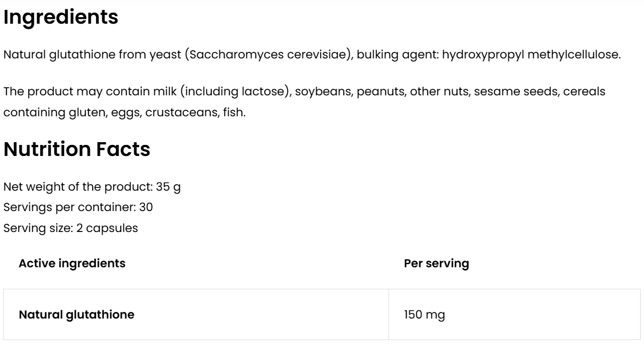This screenshot has height=345, width=644.
Task: Click the Ingredients heading
Action: (x=61, y=17)
